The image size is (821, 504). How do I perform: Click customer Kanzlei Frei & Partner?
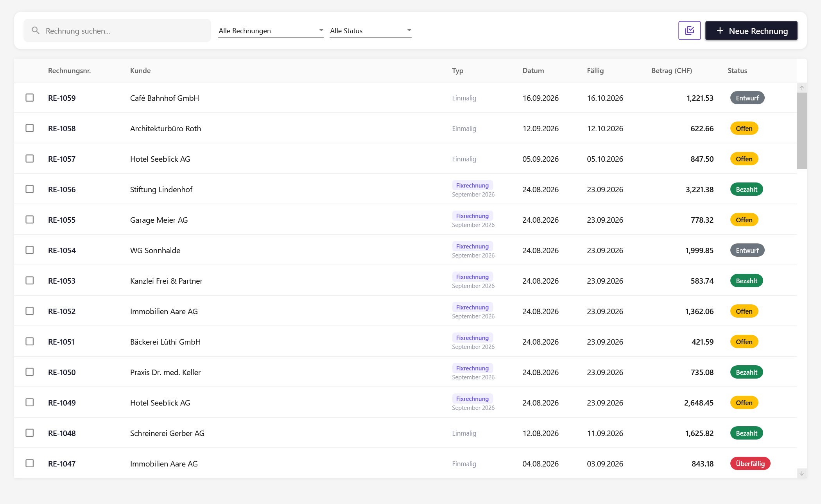(x=166, y=281)
